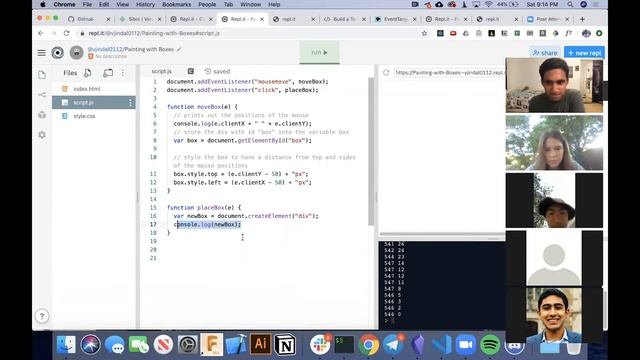Open Finder from the Dock
This screenshot has height=360, width=640.
click(x=66, y=345)
